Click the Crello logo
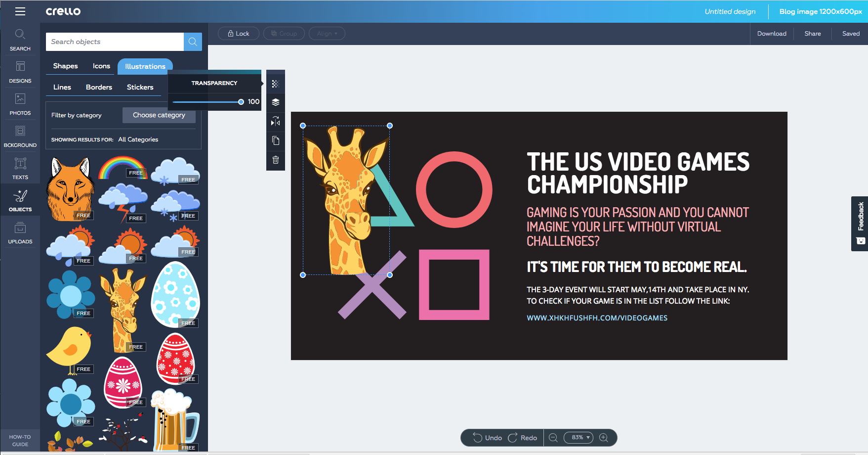Image resolution: width=868 pixels, height=455 pixels. click(63, 11)
